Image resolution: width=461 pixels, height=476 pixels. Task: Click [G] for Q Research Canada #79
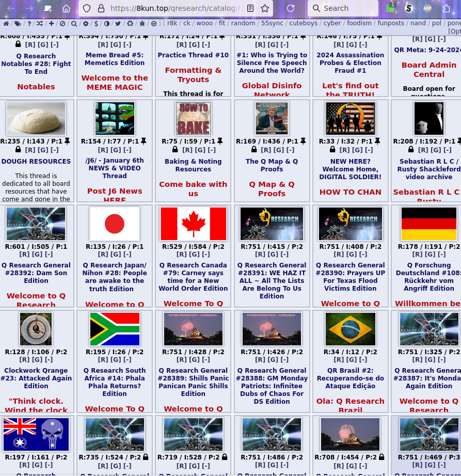point(194,254)
